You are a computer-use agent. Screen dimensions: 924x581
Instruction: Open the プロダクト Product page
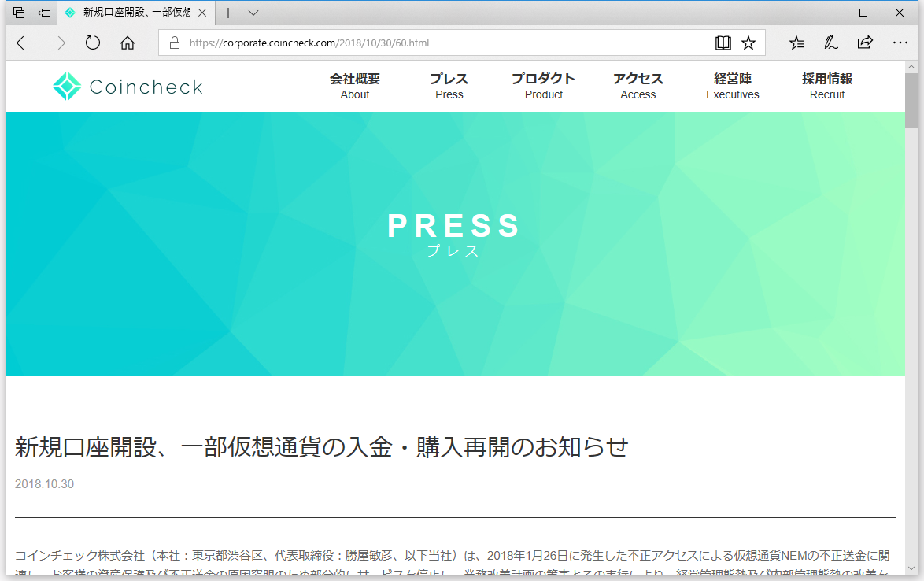543,86
